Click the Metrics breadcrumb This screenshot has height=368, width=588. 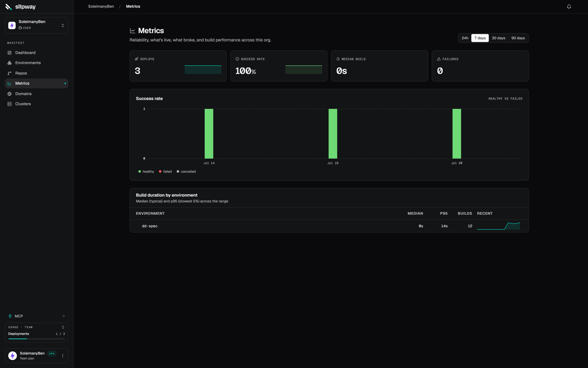(x=133, y=7)
